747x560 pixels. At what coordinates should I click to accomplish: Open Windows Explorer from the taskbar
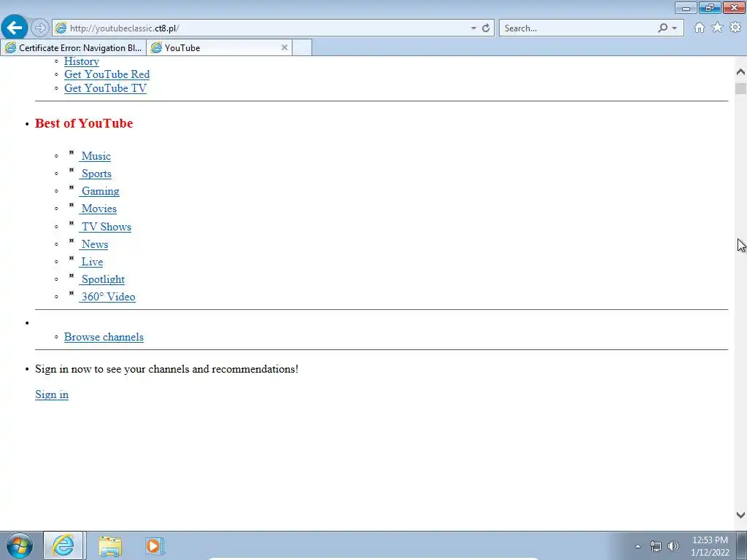pos(110,546)
